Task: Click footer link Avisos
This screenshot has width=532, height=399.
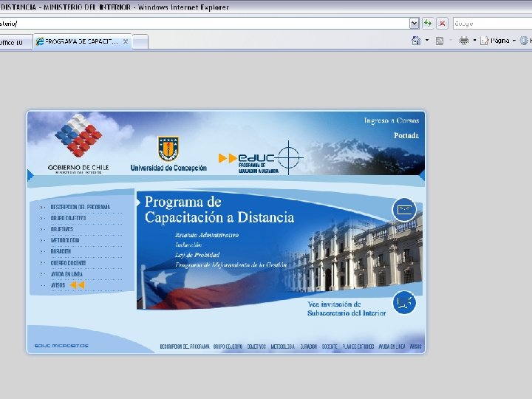Action: coord(415,347)
